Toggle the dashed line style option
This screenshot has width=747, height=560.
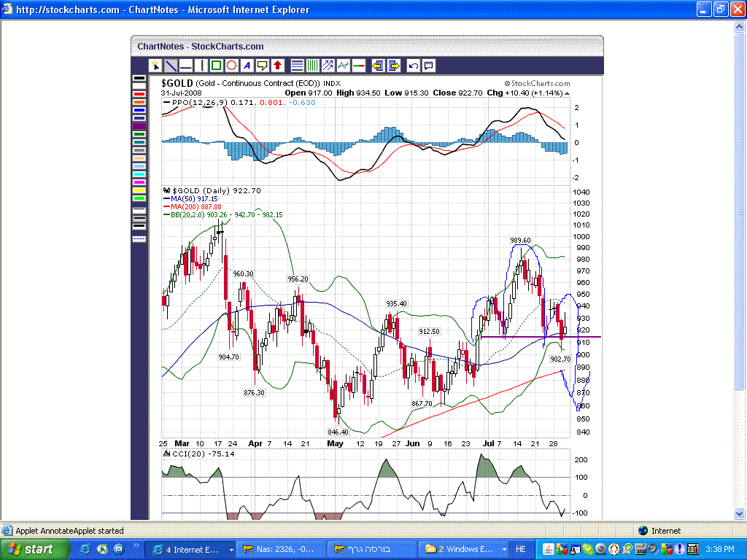point(139,238)
